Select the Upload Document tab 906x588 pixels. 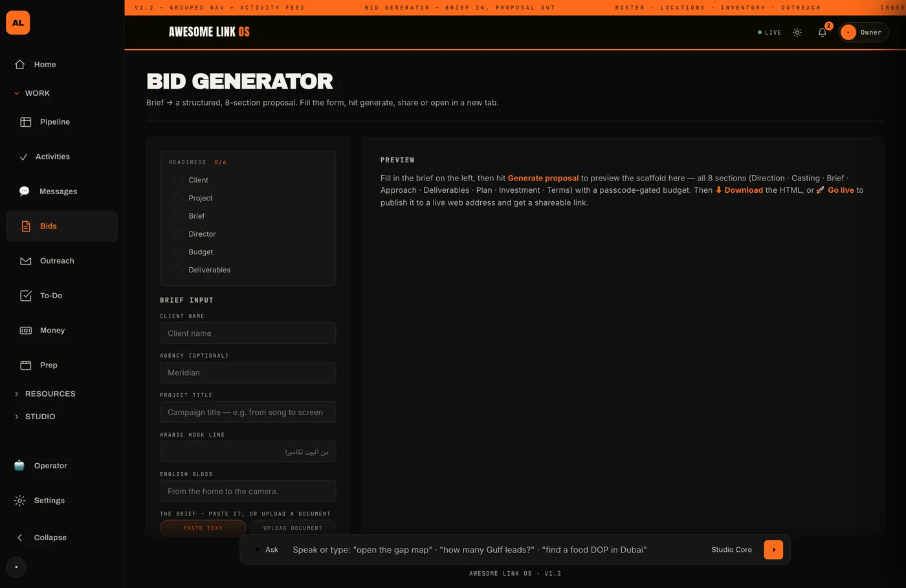tap(293, 528)
